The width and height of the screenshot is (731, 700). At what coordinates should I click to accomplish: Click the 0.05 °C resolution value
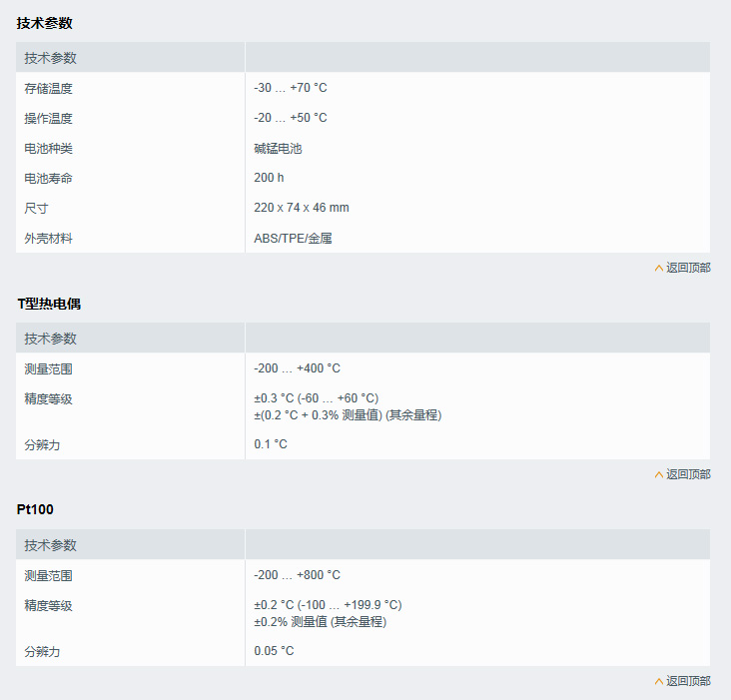pos(274,651)
